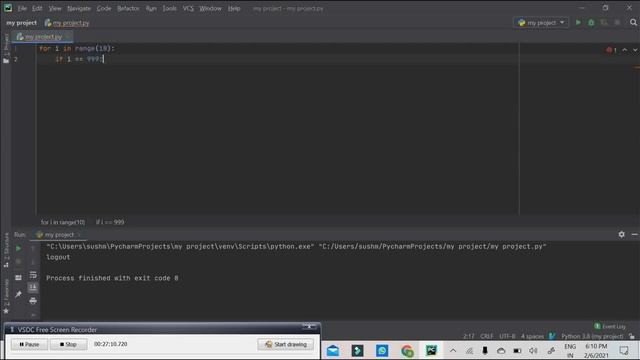Click Start drawing in VSDC recorder
Screen dimensions: 640x360
(x=286, y=344)
